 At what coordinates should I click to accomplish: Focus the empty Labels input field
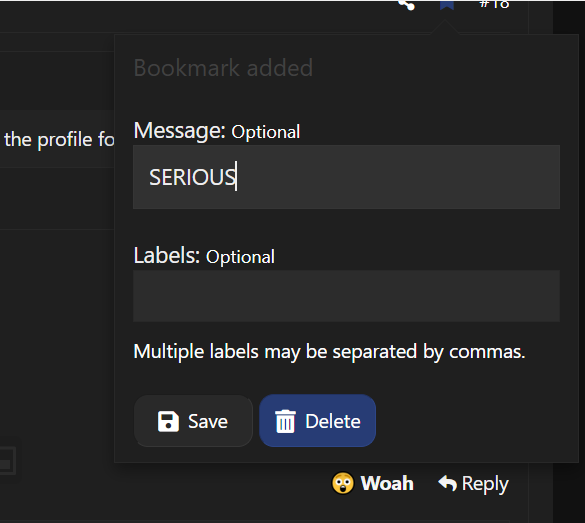click(346, 296)
